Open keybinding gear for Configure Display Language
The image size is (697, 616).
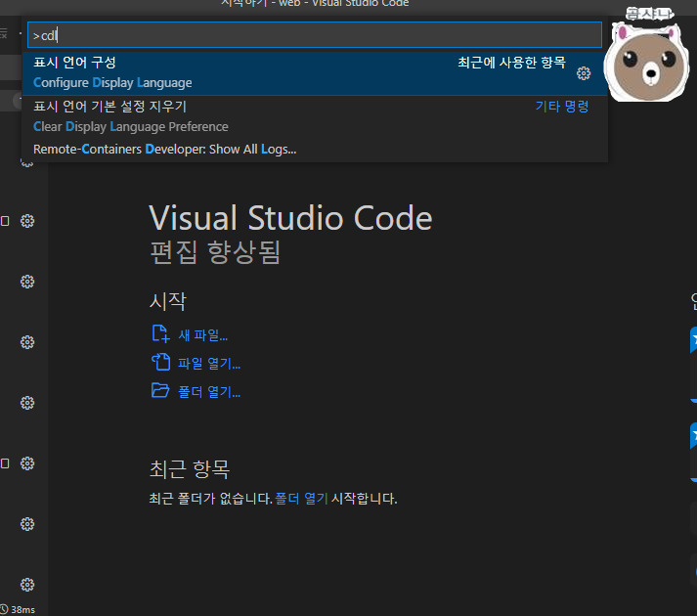pos(584,73)
